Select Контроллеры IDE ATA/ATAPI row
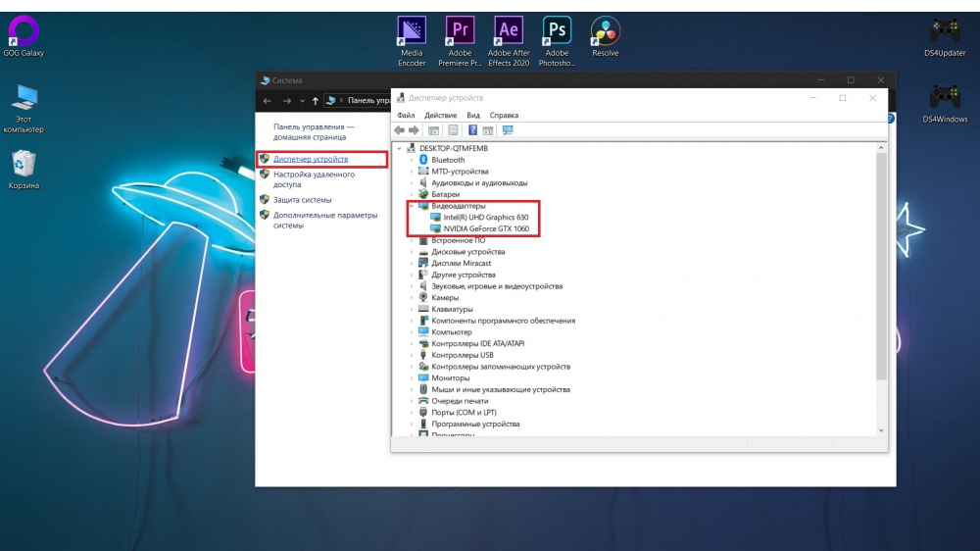The image size is (980, 551). pyautogui.click(x=478, y=343)
